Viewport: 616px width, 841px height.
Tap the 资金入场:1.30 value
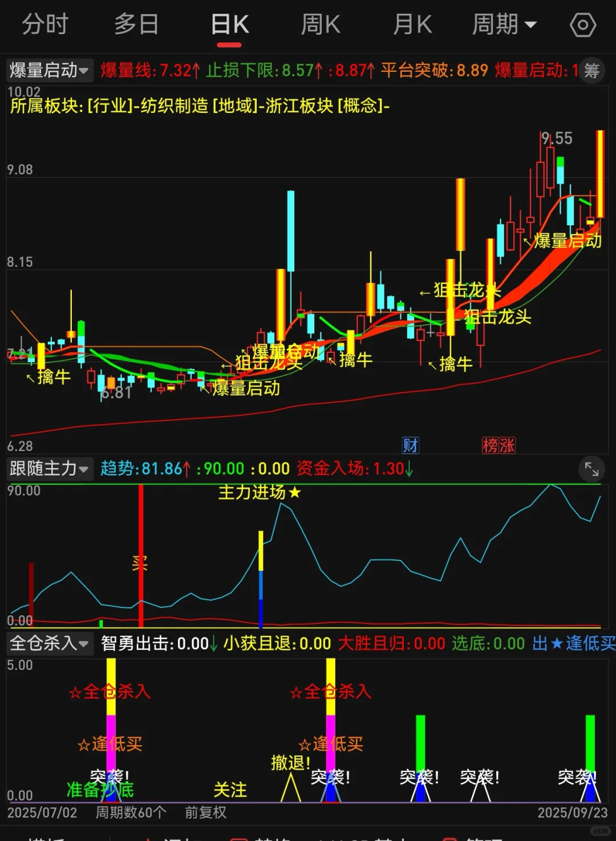tap(355, 469)
